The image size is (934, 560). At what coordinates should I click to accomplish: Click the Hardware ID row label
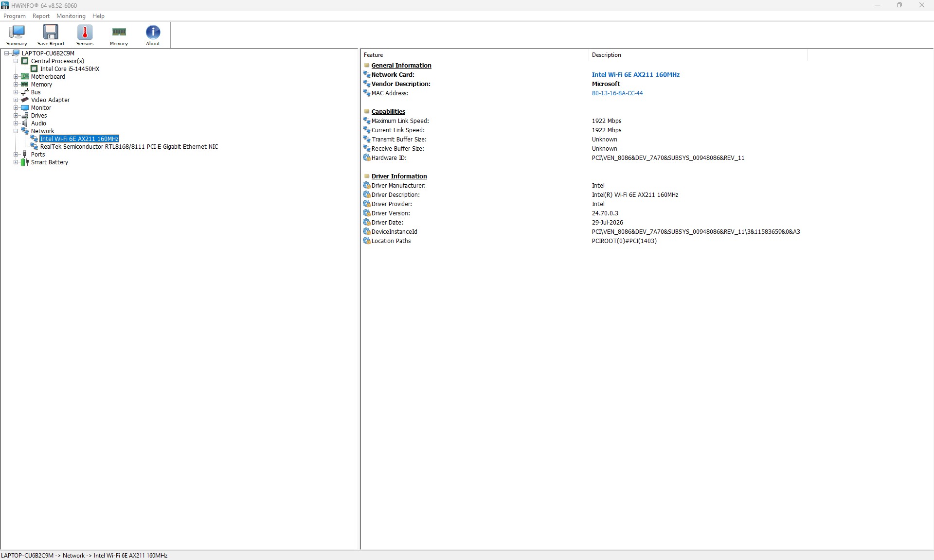[389, 157]
